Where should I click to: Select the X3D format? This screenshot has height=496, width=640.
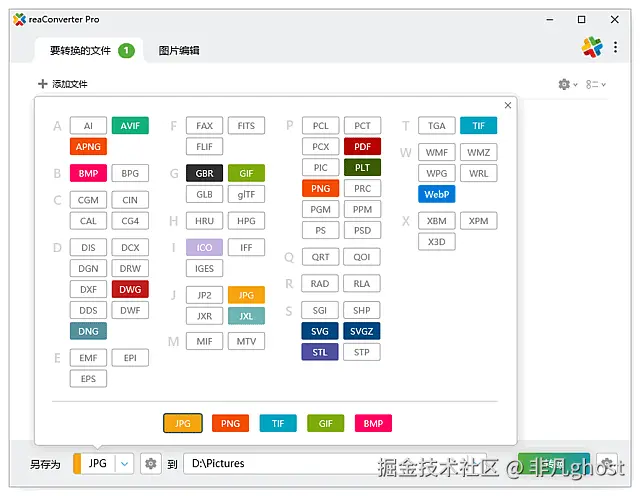pos(437,242)
